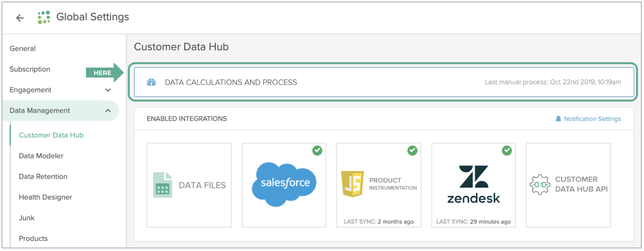Click the Customer Data Hub API gear icon
This screenshot has height=251, width=644.
click(540, 184)
